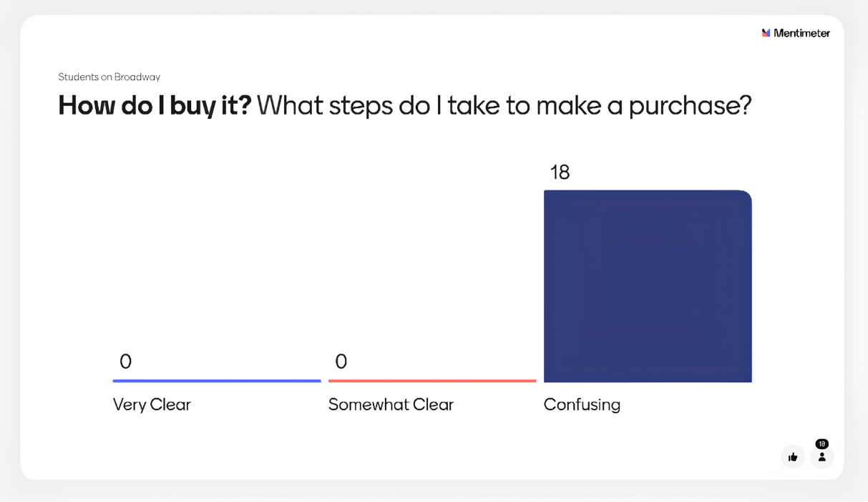
Task: Click the Somewhat Clear option label
Action: coord(391,405)
